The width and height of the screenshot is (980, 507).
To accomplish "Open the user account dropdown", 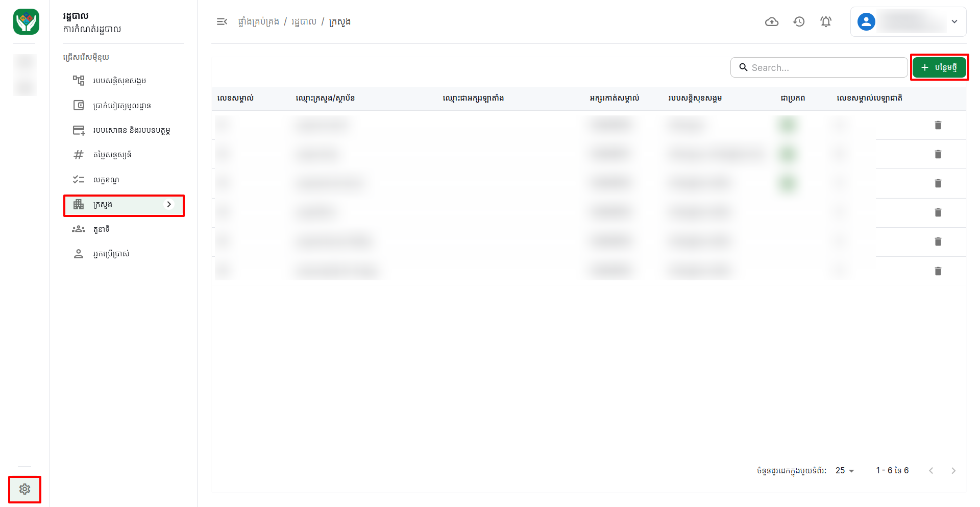I will click(908, 21).
